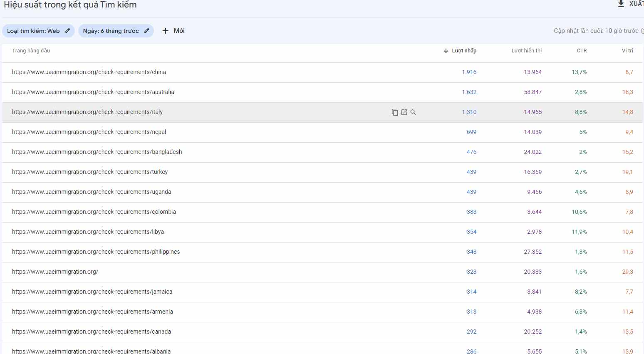Click the sort arrow beside Lượt nhấp
The width and height of the screenshot is (644, 354).
[446, 51]
